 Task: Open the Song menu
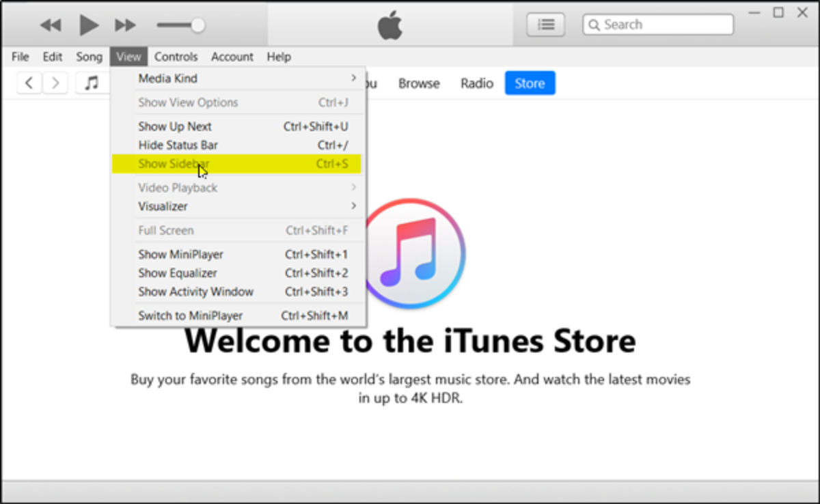89,57
